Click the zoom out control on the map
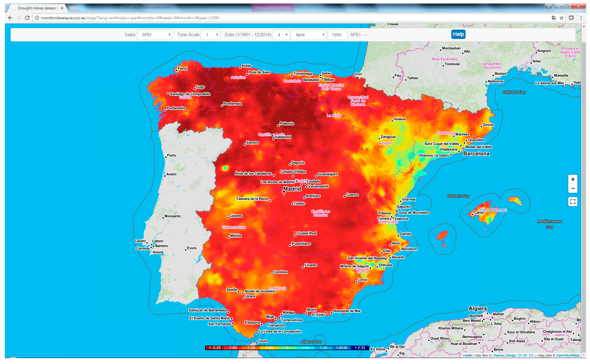This screenshot has height=364, width=590. (573, 188)
